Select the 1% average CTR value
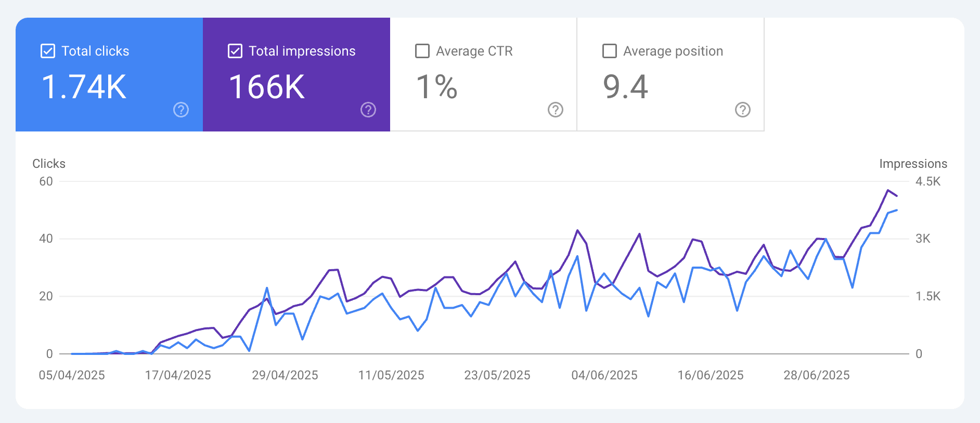Image resolution: width=980 pixels, height=423 pixels. (x=437, y=87)
